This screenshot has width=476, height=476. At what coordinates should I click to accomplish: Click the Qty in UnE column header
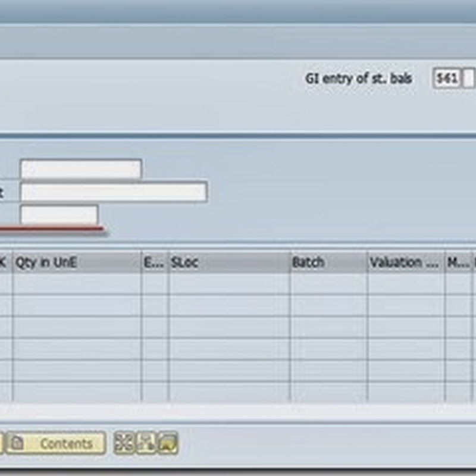77,262
